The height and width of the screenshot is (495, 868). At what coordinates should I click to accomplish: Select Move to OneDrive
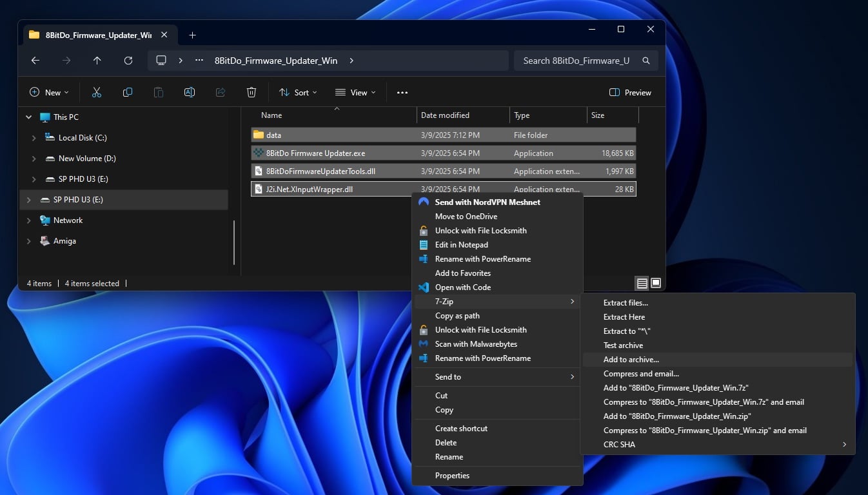(x=497, y=217)
